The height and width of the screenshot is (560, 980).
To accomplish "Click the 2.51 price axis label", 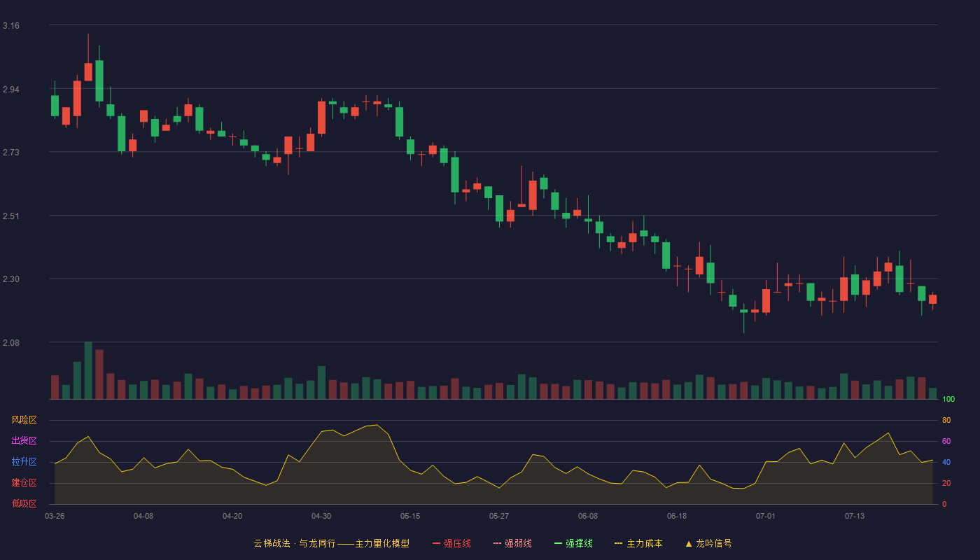I will (x=11, y=216).
